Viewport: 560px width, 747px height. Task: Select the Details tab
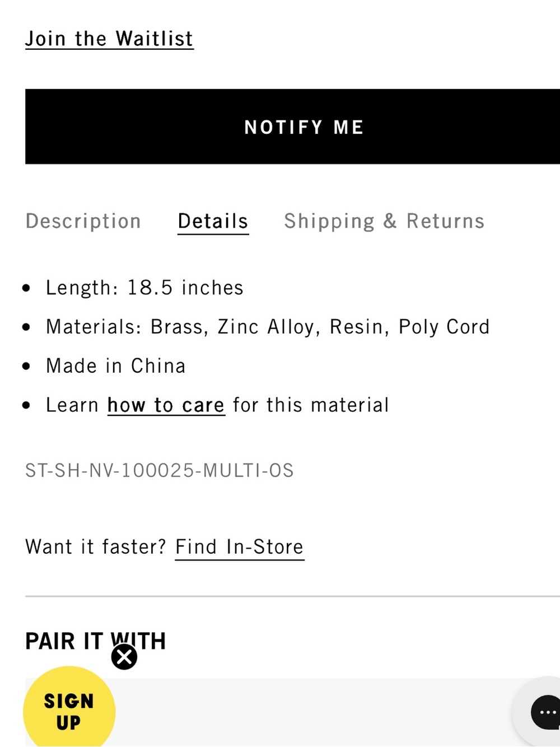213,221
